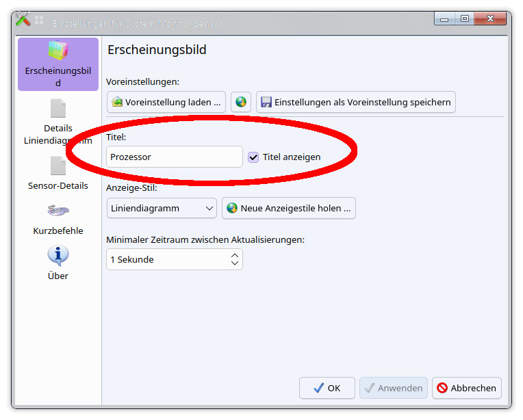523x420 pixels.
Task: Click the grid icon beside the window title
Action: [39, 21]
